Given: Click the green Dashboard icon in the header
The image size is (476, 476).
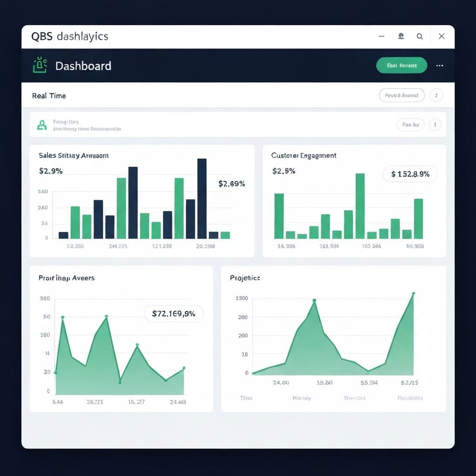Looking at the screenshot, I should 40,66.
